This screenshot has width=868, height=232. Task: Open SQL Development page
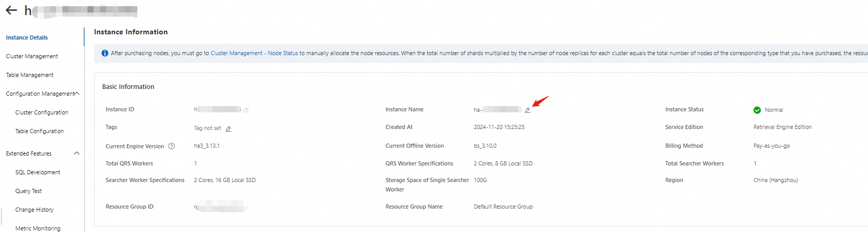(x=37, y=172)
